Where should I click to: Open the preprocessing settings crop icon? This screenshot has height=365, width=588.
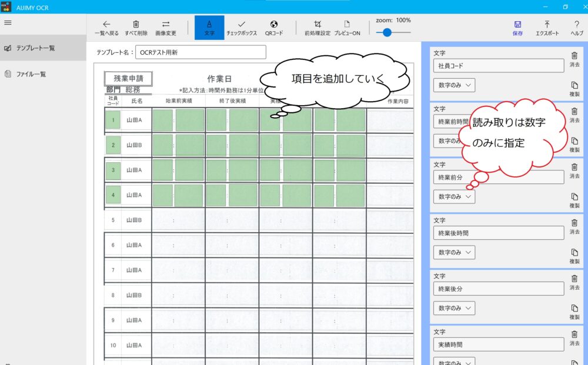coord(318,24)
